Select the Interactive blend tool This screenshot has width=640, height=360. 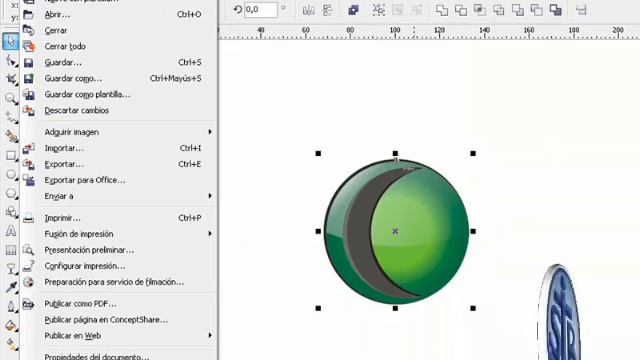coord(11,269)
